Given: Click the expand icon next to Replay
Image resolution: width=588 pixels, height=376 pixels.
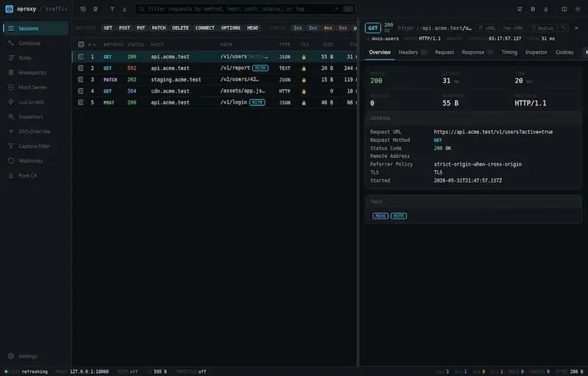Looking at the screenshot, I should click(x=563, y=28).
